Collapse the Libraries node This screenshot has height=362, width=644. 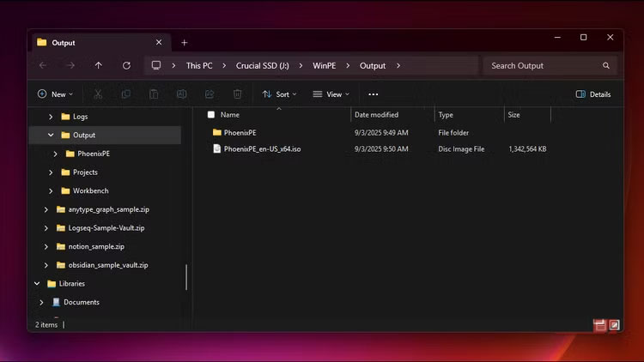[37, 284]
